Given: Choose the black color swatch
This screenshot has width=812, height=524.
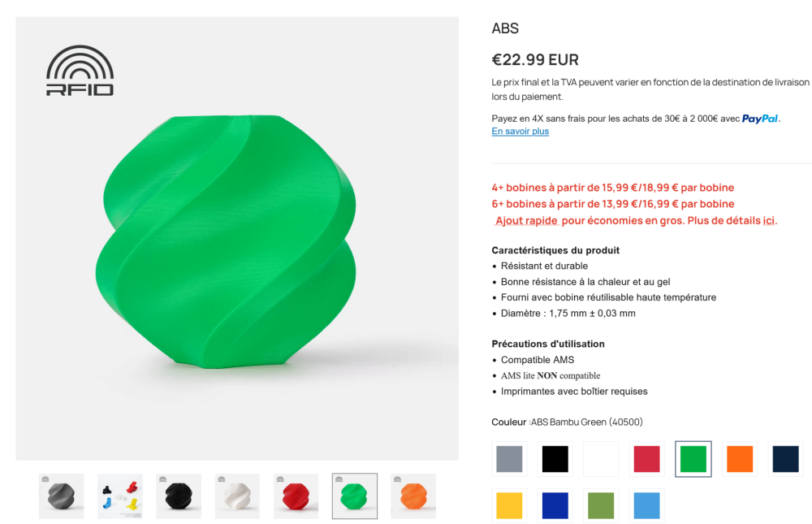Looking at the screenshot, I should (555, 459).
